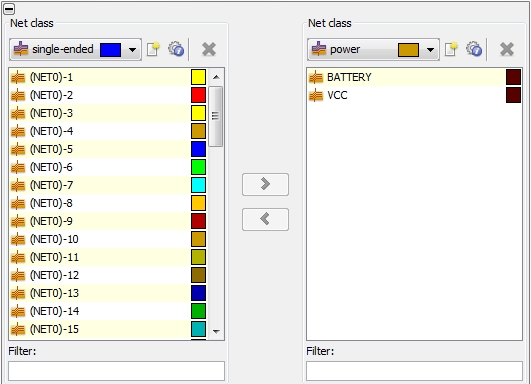Click the green color swatch of (NET0)-6

point(198,167)
